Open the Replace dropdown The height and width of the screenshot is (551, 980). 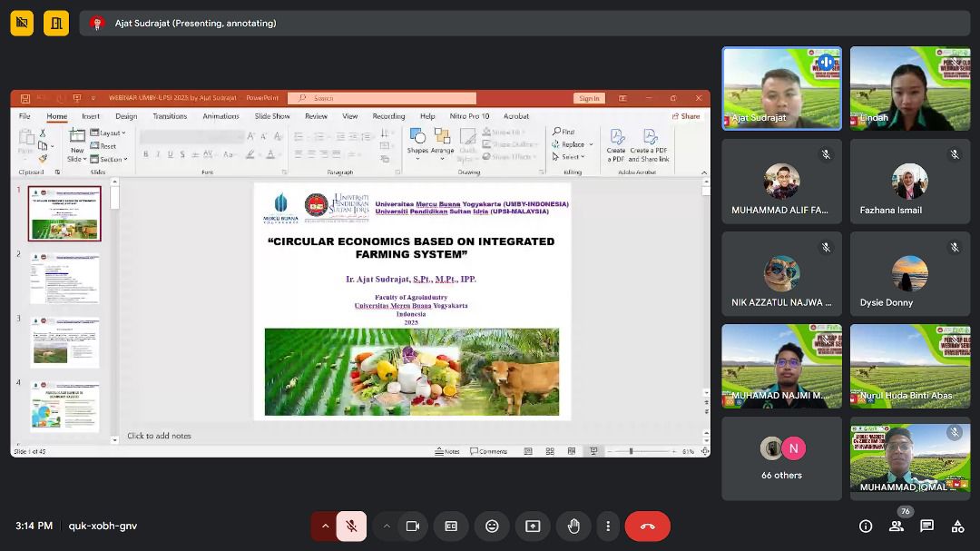point(573,144)
